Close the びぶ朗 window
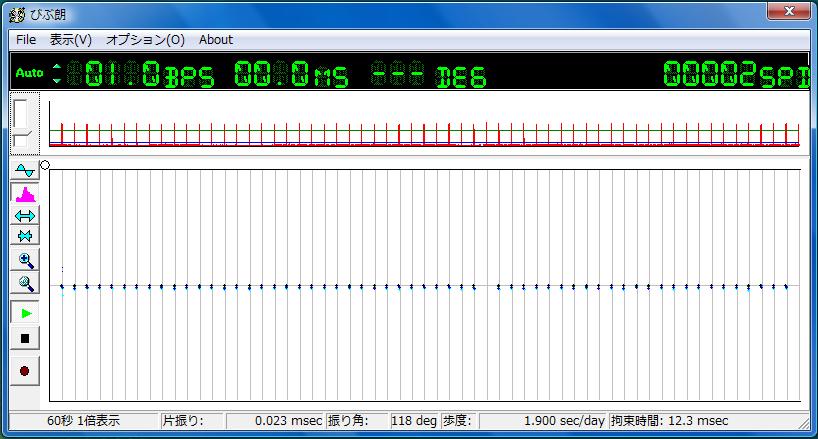 [x=788, y=11]
